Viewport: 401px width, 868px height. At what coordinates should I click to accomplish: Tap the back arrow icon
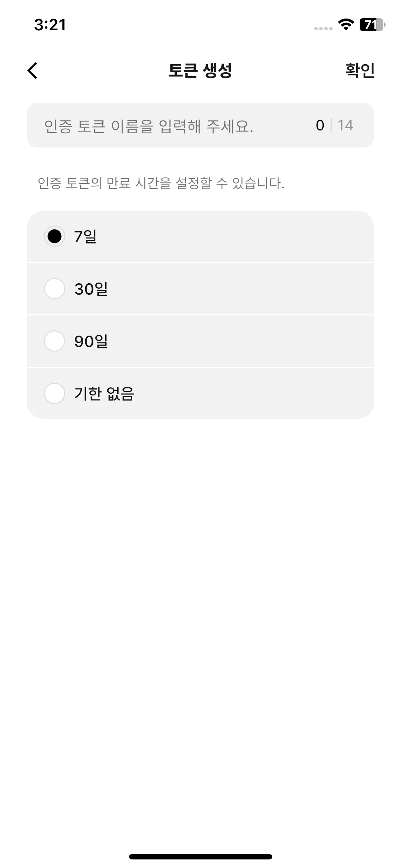[x=32, y=71]
